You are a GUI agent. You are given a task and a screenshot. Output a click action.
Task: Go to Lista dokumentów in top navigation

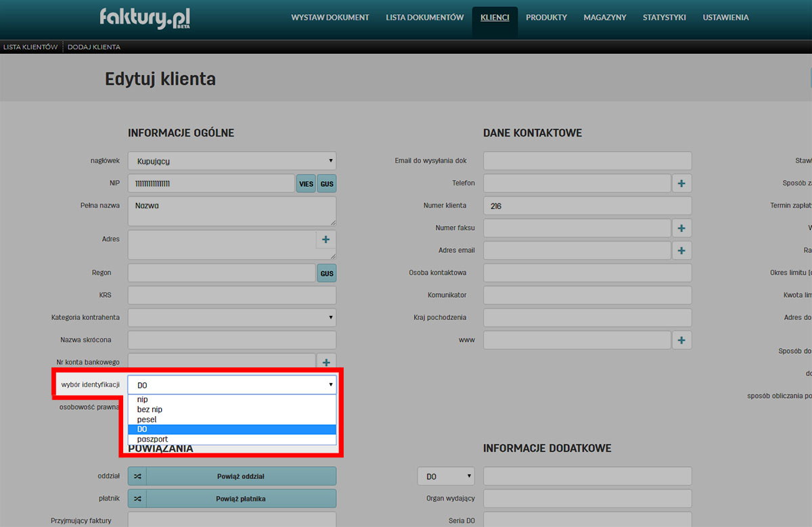424,18
